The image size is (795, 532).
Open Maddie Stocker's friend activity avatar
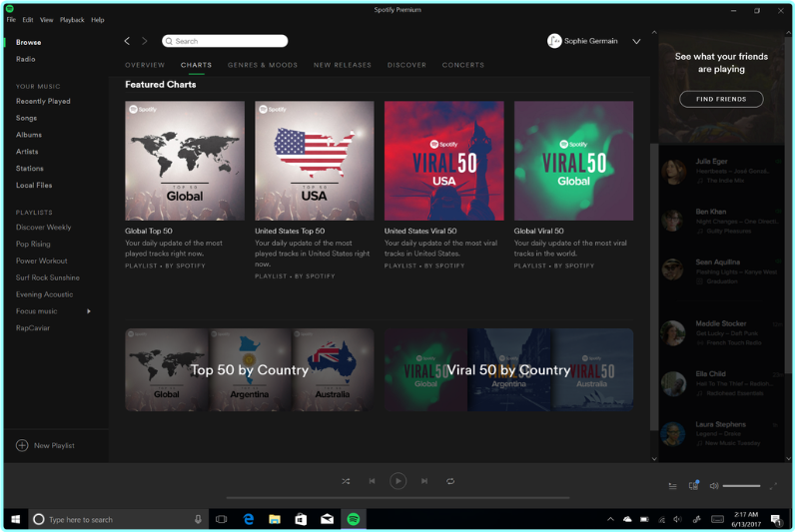click(x=673, y=333)
